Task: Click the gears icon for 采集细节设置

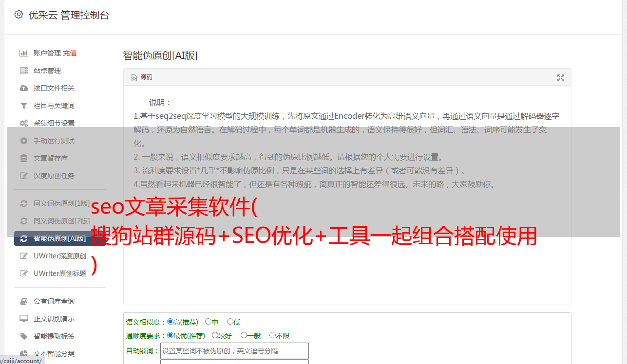Action: [23, 123]
